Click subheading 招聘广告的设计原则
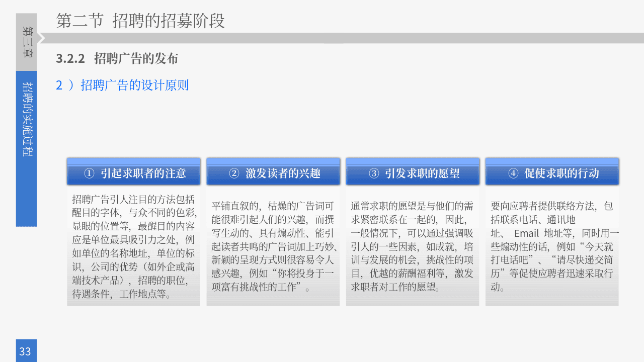Image resolution: width=644 pixels, height=362 pixels. click(x=122, y=85)
